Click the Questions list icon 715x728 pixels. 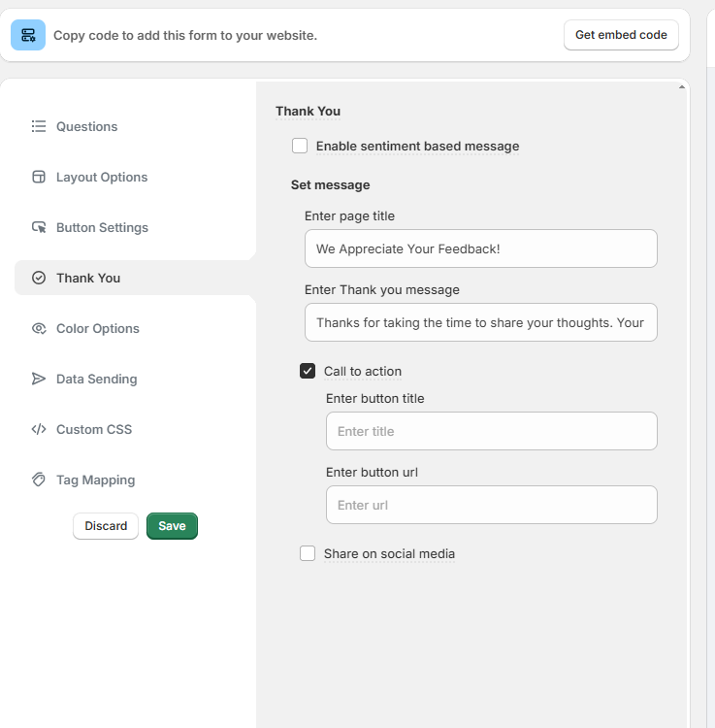[x=39, y=126]
